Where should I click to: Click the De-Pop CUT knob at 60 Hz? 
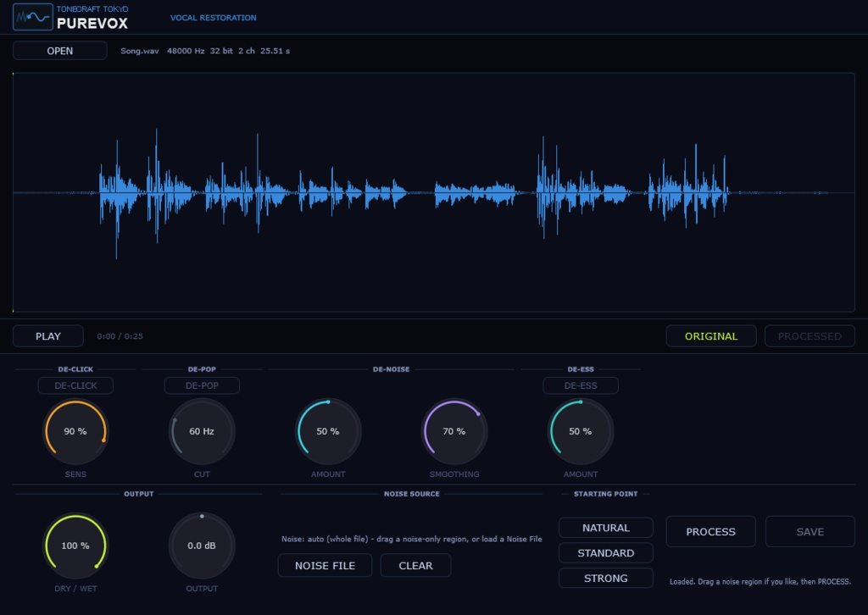(x=202, y=431)
